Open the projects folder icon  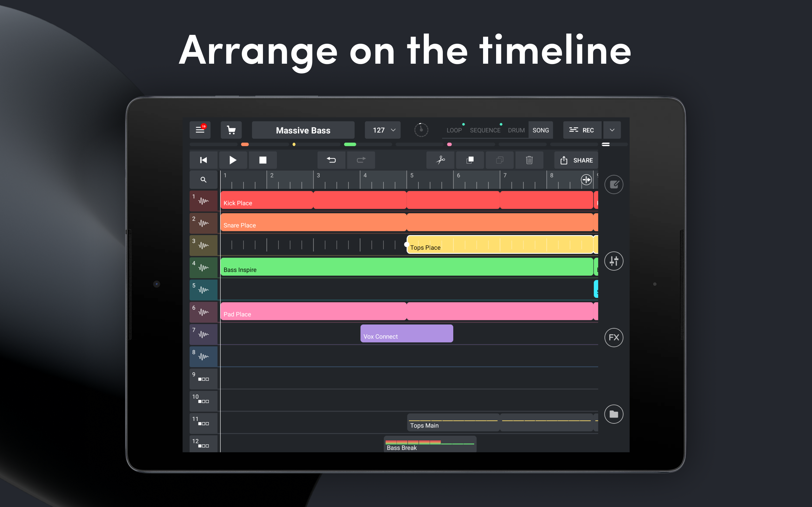click(614, 414)
